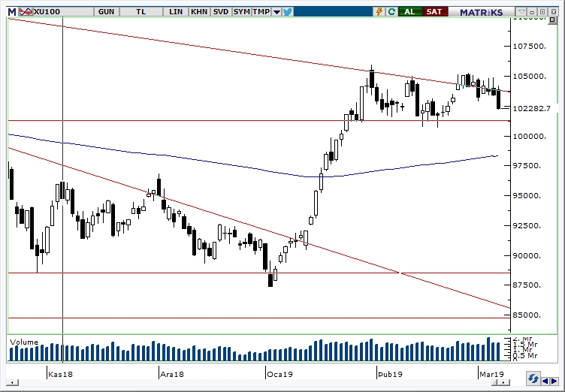Open the SVD toolbar option

coord(221,12)
